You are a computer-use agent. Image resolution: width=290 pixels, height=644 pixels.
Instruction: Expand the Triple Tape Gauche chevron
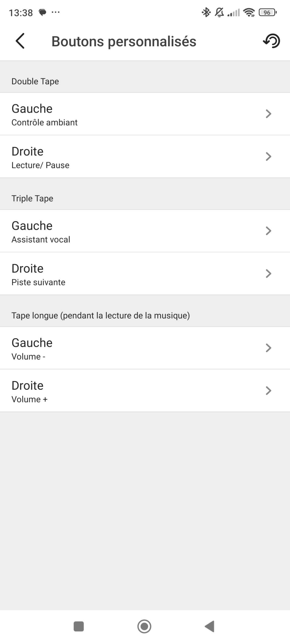pos(268,231)
